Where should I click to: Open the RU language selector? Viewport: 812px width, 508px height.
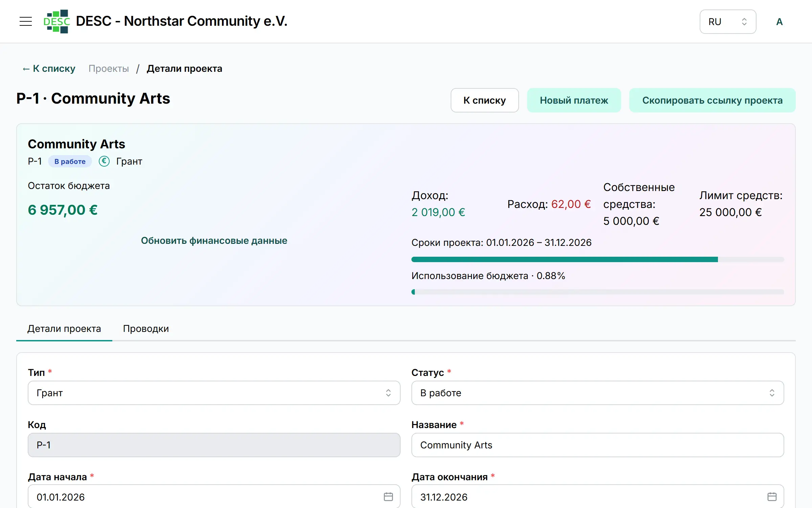coord(728,22)
